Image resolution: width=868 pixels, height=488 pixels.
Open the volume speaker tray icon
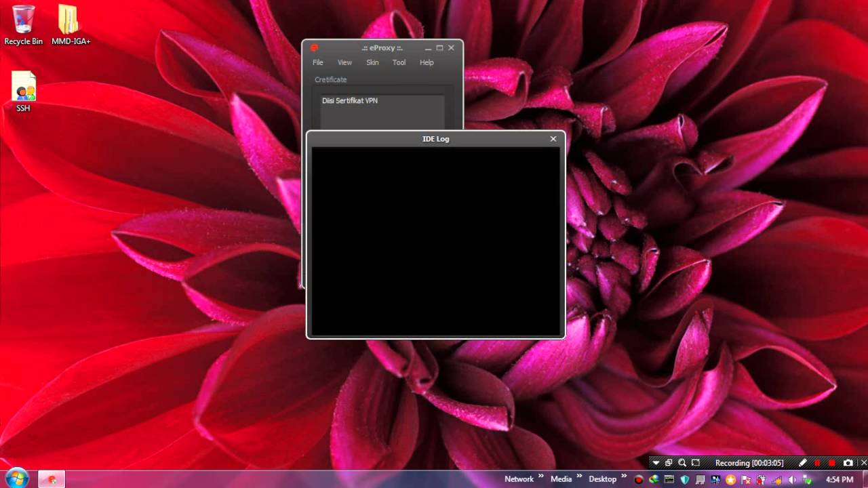click(x=791, y=480)
